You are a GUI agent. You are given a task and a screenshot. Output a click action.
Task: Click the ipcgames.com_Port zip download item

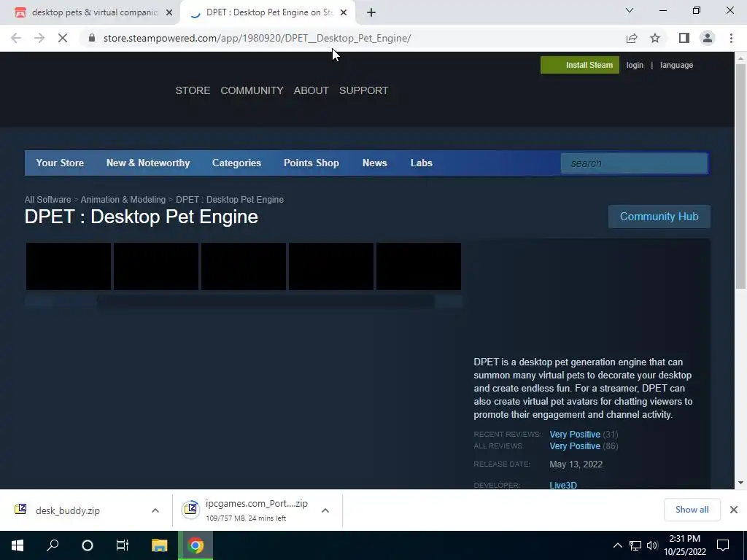pos(245,510)
